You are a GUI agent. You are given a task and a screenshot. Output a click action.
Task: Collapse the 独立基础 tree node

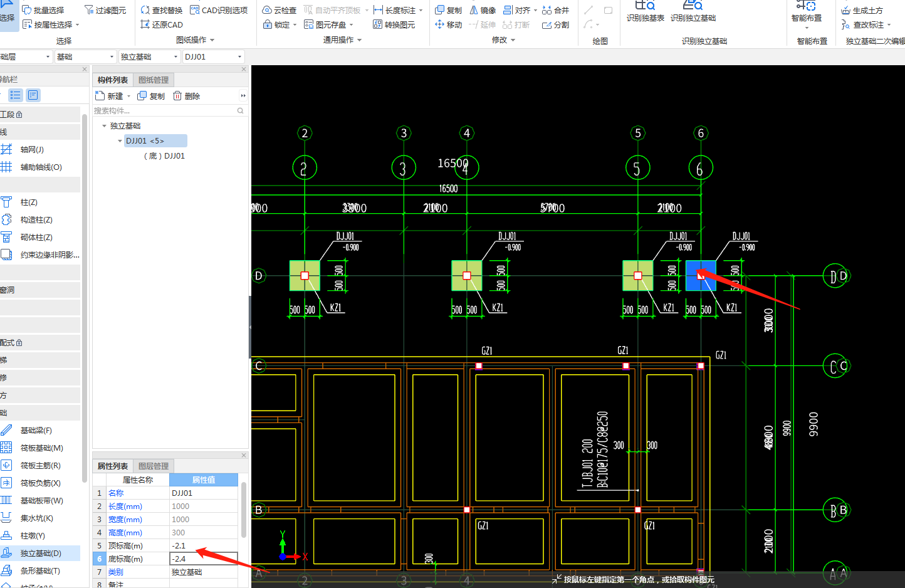pos(104,125)
